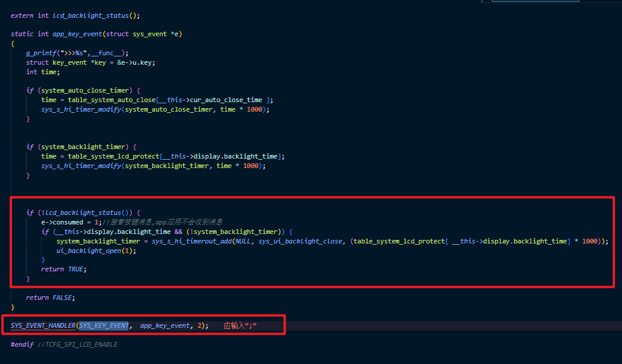622x364 pixels.
Task: Click app_key_event in the SYS_EVENT_HANDLER line
Action: coord(165,325)
